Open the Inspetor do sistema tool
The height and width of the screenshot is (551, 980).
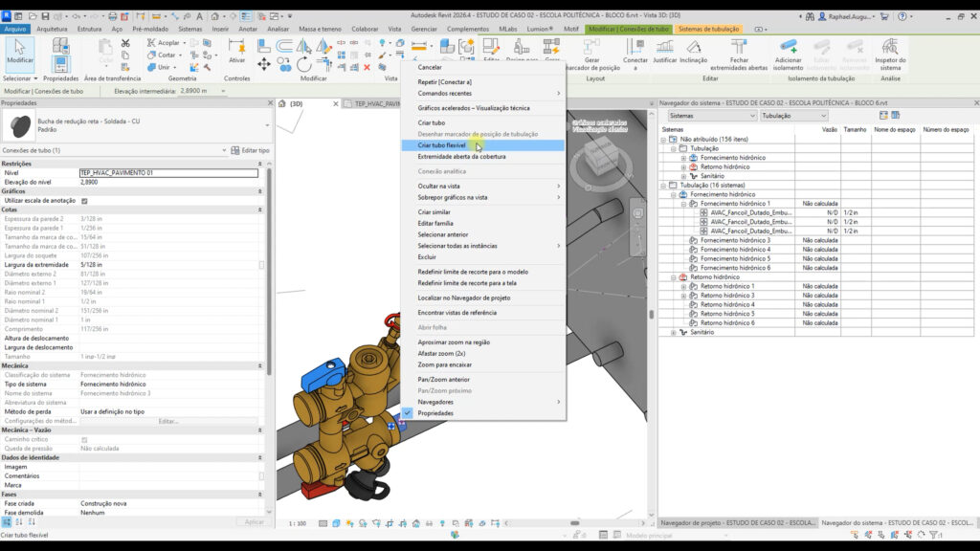[890, 55]
